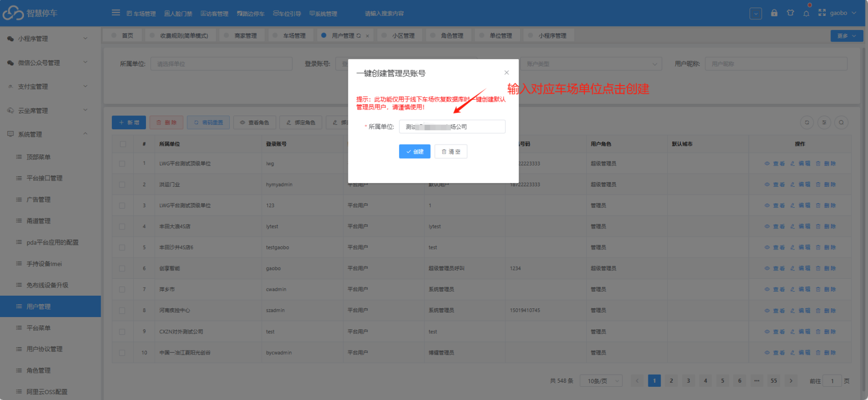The height and width of the screenshot is (400, 868).
Task: Open the gaobo user dropdown
Action: point(843,13)
